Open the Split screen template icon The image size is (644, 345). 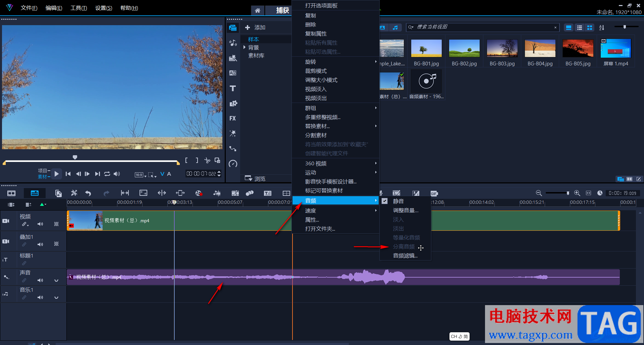pyautogui.click(x=286, y=193)
